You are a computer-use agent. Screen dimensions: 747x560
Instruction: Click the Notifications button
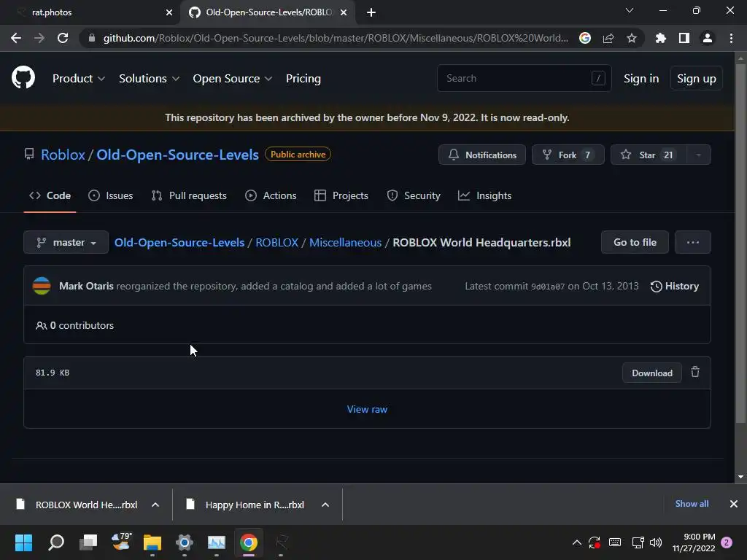482,155
